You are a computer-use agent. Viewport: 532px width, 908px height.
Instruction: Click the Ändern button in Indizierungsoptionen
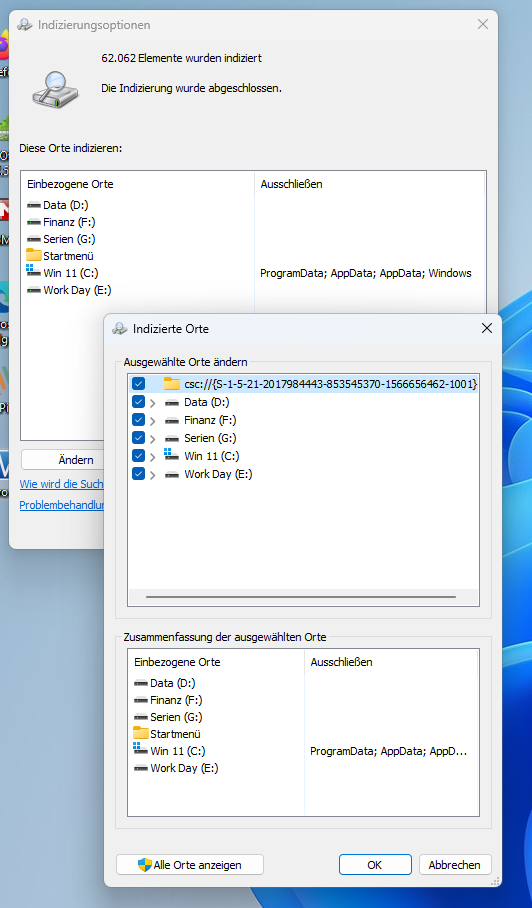pyautogui.click(x=63, y=460)
